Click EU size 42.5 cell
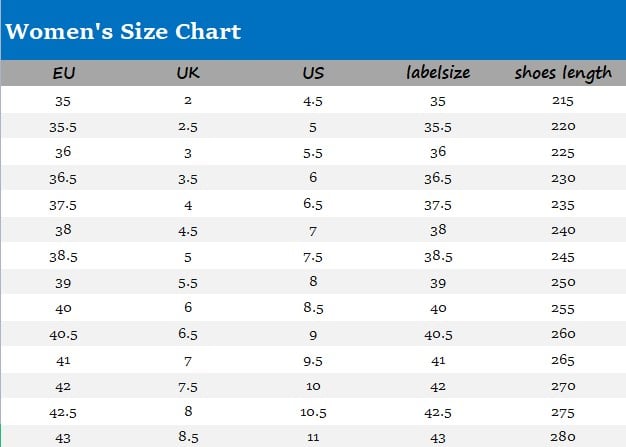Viewport: 626px width, 447px height. point(63,412)
